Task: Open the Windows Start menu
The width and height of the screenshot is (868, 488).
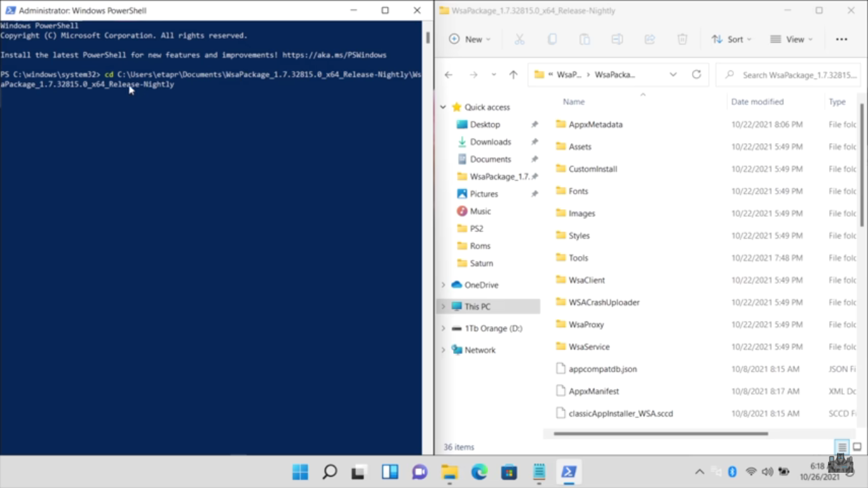Action: click(x=300, y=472)
